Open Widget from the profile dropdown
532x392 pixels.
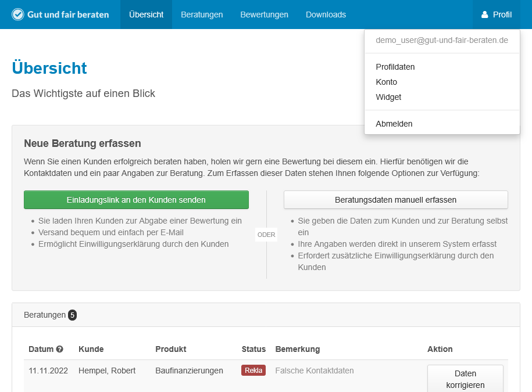pos(388,97)
